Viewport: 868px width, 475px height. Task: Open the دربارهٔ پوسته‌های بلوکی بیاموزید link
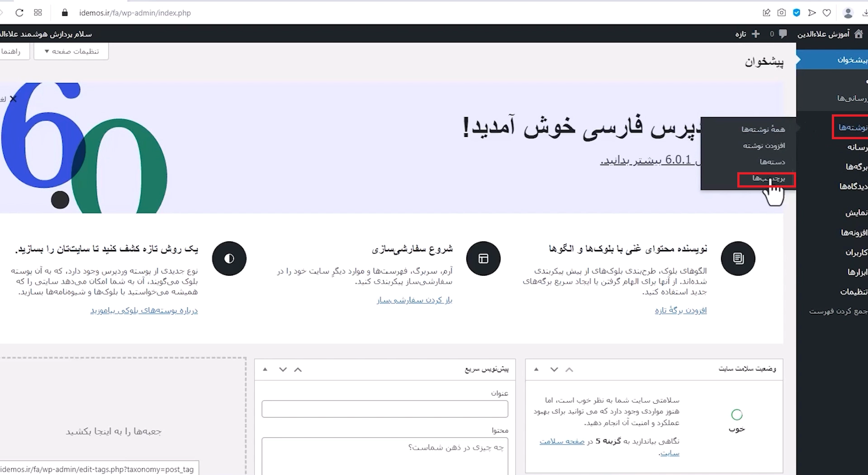144,310
